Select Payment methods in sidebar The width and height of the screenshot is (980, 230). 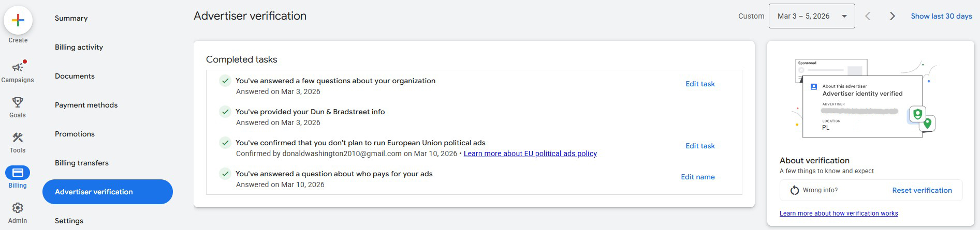[x=86, y=105]
